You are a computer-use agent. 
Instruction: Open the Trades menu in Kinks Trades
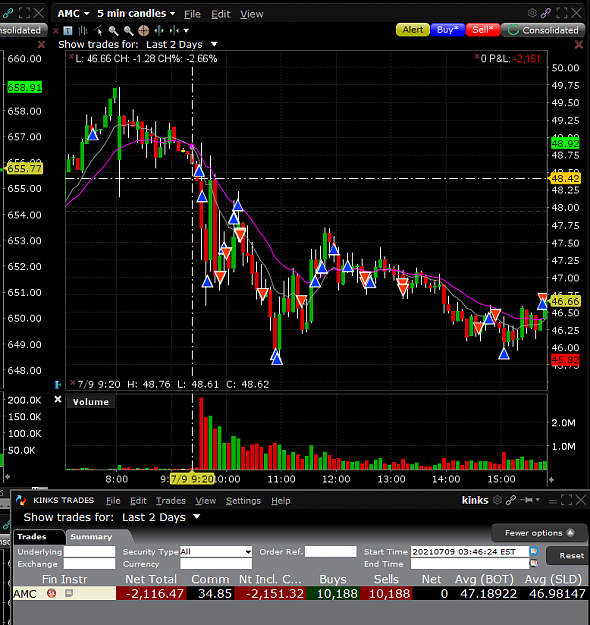171,501
